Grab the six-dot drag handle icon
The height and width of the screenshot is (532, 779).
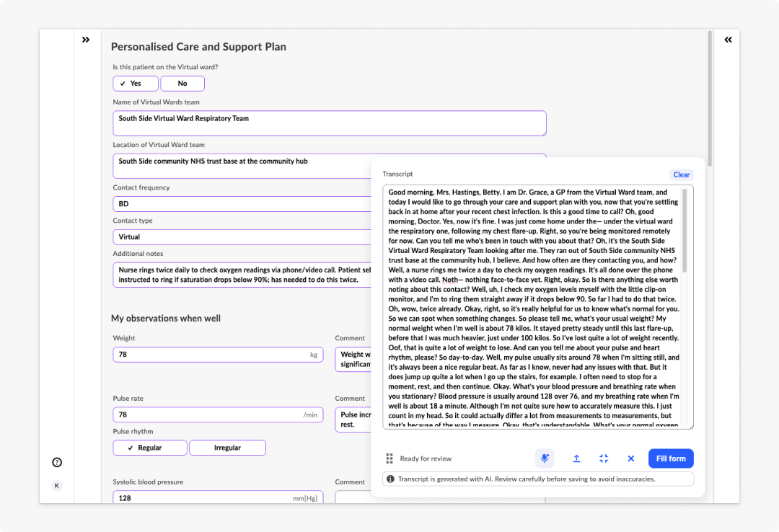coord(389,458)
